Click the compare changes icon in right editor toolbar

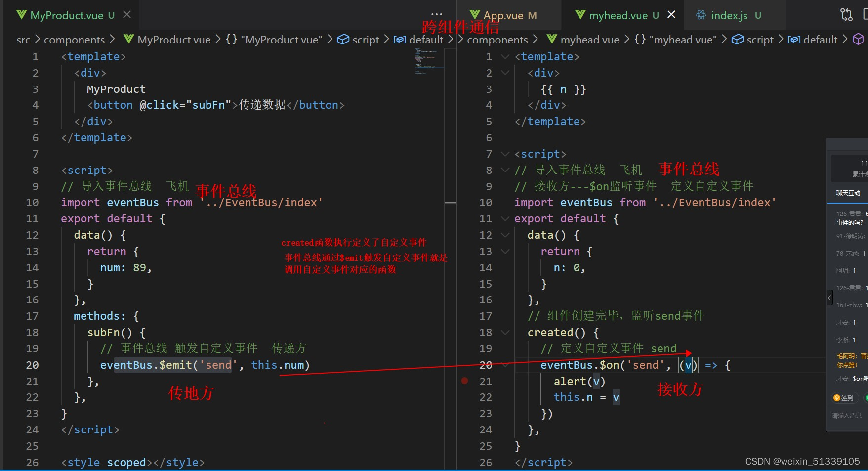[846, 15]
